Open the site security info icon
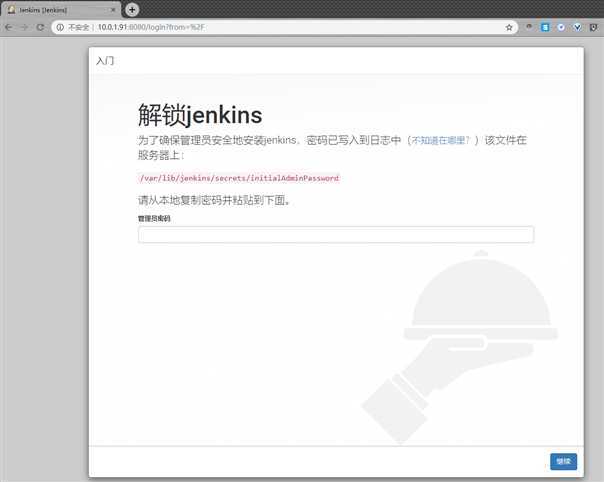 [60, 27]
